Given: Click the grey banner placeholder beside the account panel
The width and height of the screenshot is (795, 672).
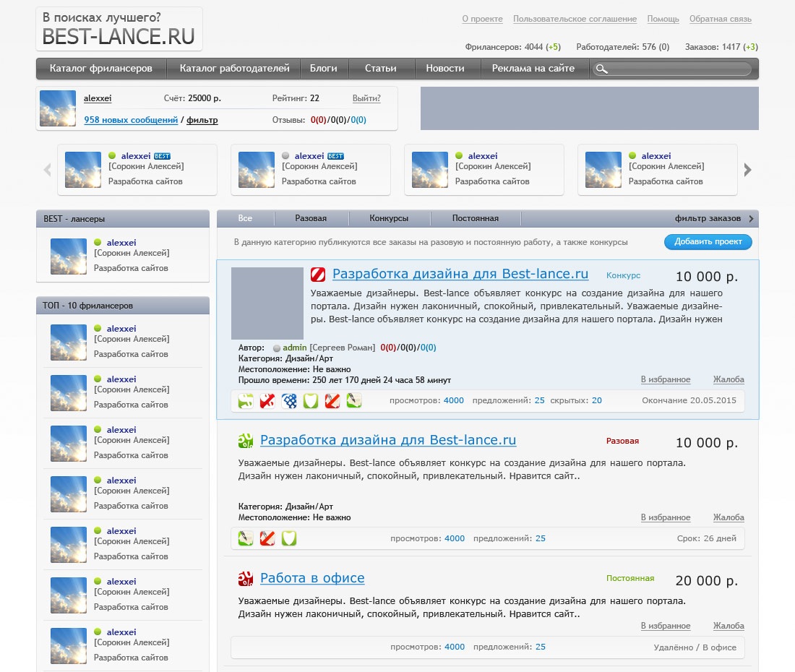Looking at the screenshot, I should (590, 108).
